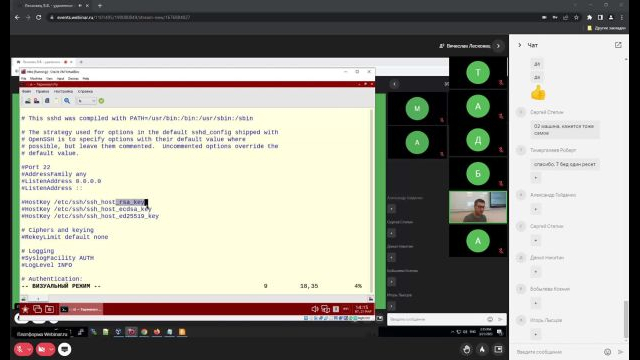Click the white screen share button
Viewport: 640px width, 360px height.
tap(64, 349)
